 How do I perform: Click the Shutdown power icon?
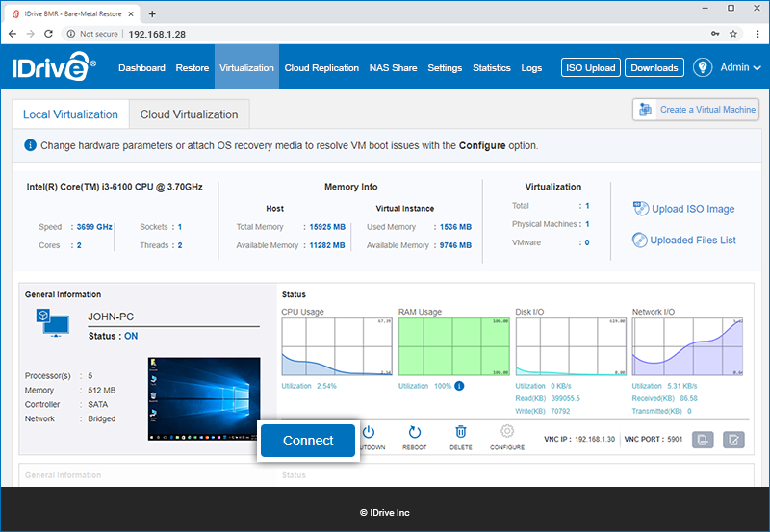[369, 432]
